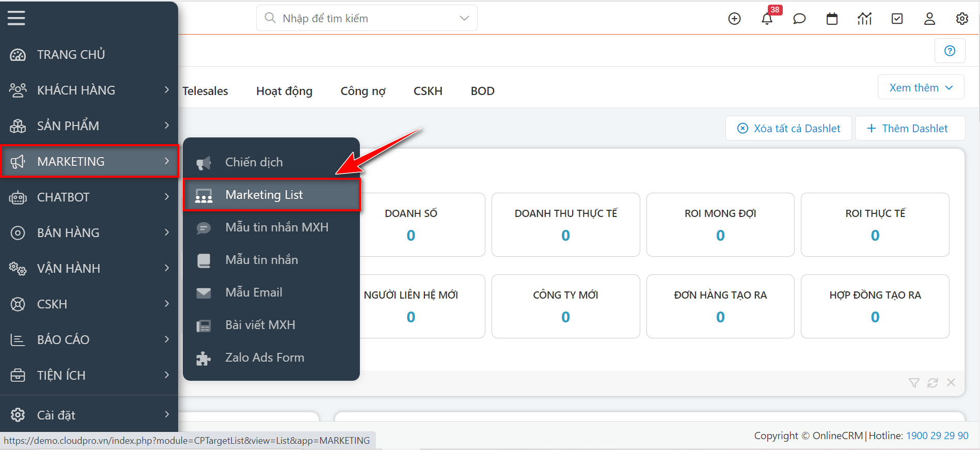Collapse the hamburger sidebar menu
This screenshot has height=450, width=980.
(x=16, y=18)
